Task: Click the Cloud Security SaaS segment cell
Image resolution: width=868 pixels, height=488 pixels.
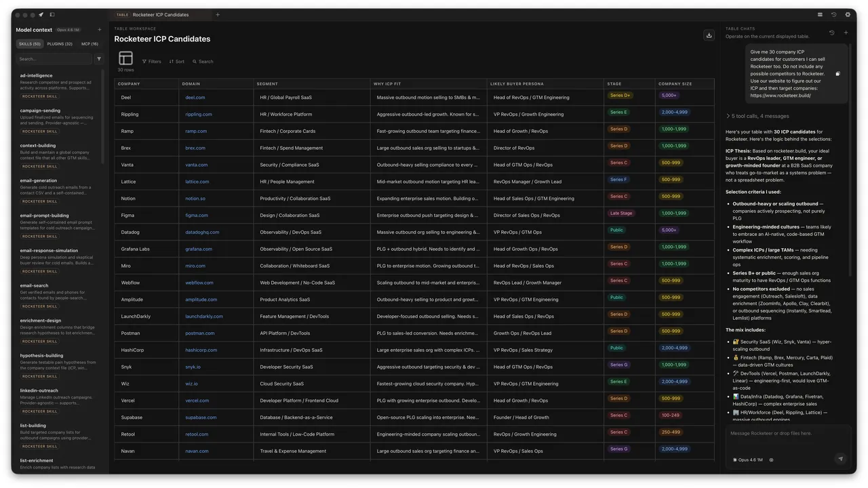Action: tap(312, 384)
